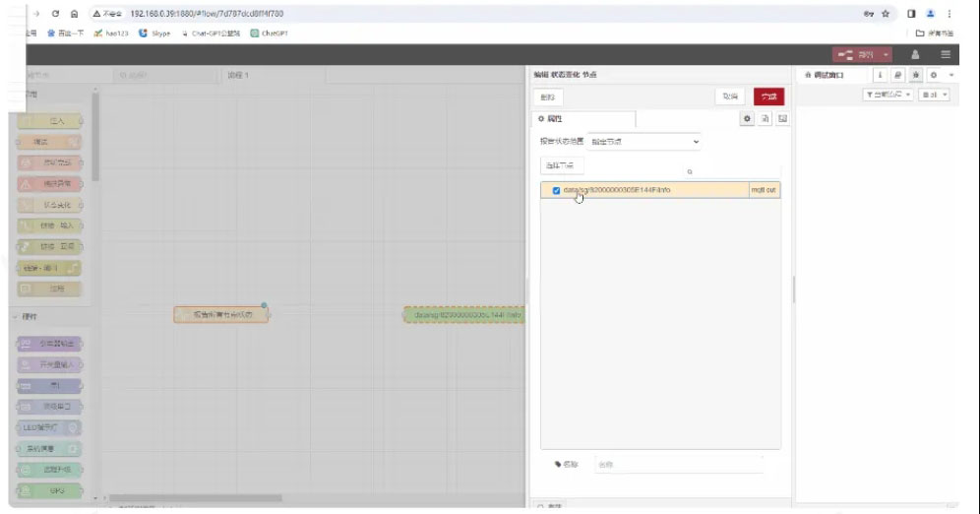Open the debug filter nodes dropdown
The image size is (980, 514).
(x=888, y=95)
